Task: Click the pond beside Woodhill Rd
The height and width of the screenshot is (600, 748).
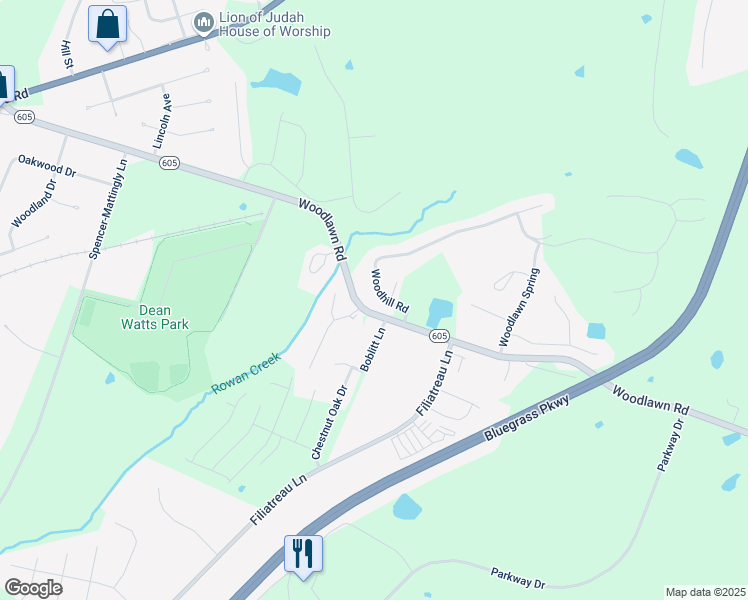Action: coord(440,312)
